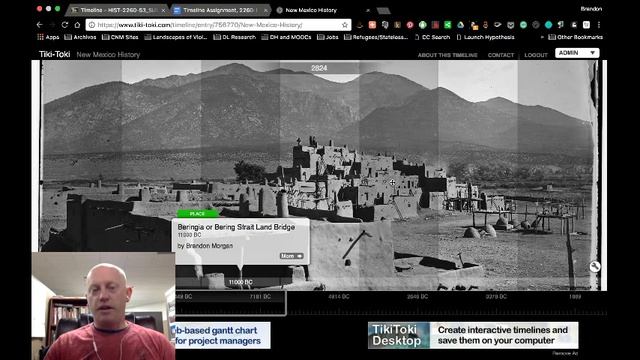This screenshot has height=360, width=640.
Task: Switch to New Mexico History tab
Action: click(x=310, y=10)
